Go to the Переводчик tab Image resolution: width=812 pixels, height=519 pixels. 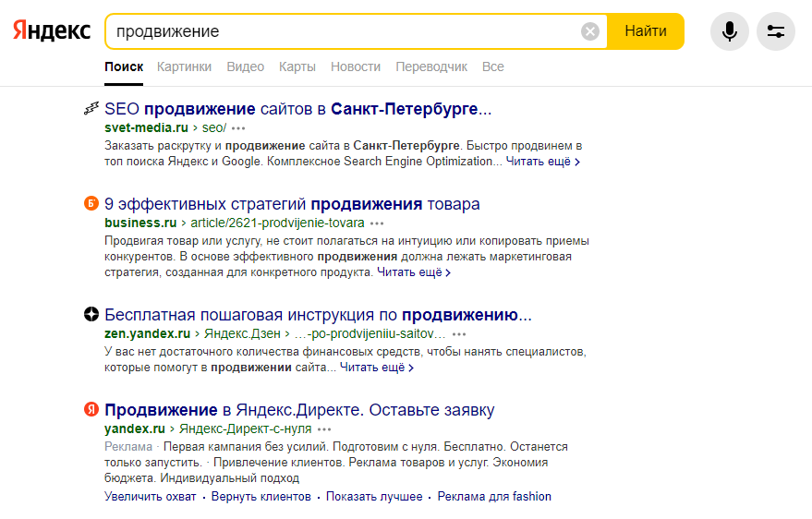(431, 66)
